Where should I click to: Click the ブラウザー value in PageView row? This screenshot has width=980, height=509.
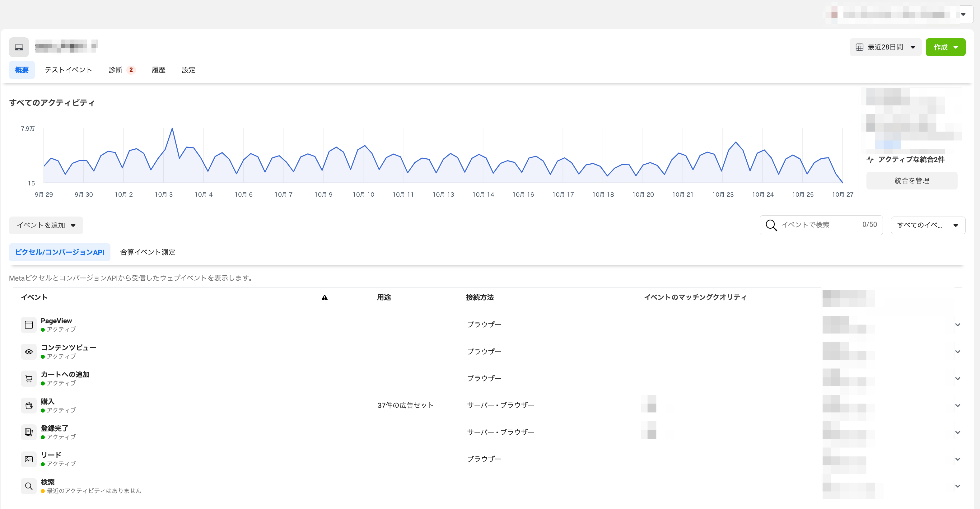tap(484, 325)
